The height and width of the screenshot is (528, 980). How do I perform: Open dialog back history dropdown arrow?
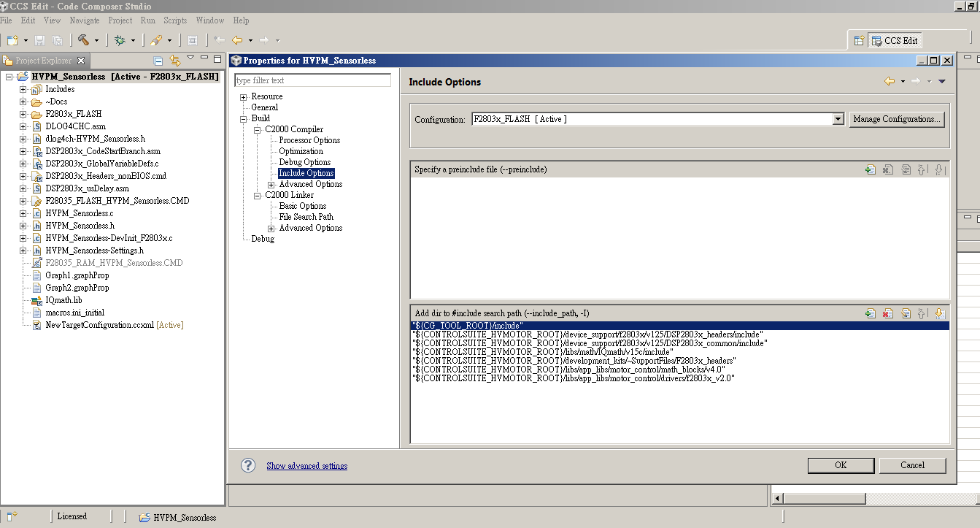click(903, 82)
